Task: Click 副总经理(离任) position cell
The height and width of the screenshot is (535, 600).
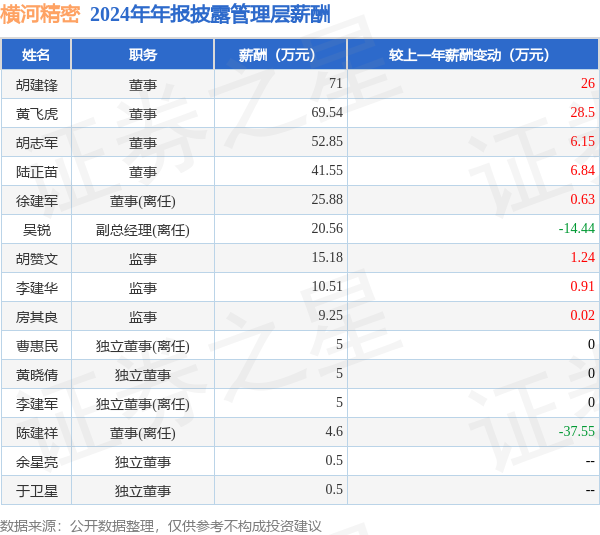Action: [x=143, y=230]
